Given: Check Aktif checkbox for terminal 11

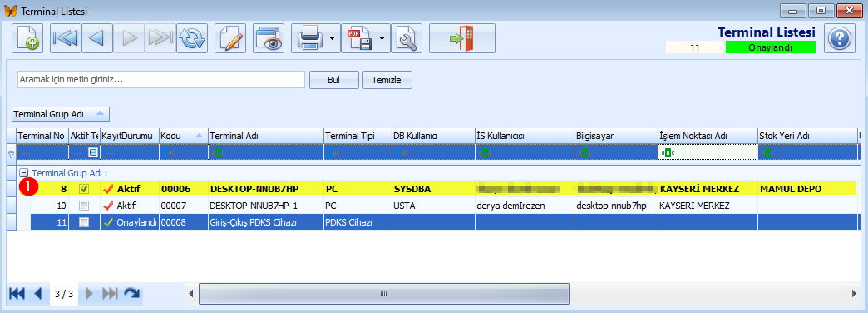Looking at the screenshot, I should tap(84, 222).
